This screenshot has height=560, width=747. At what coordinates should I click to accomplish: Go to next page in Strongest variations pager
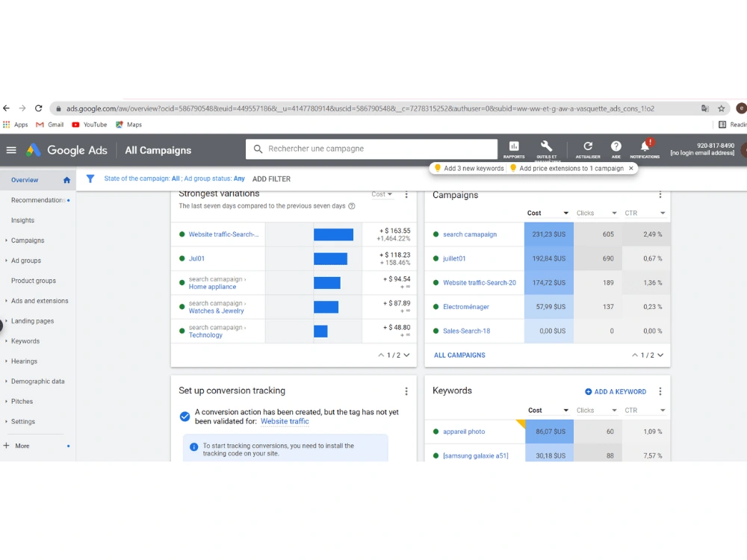[406, 355]
